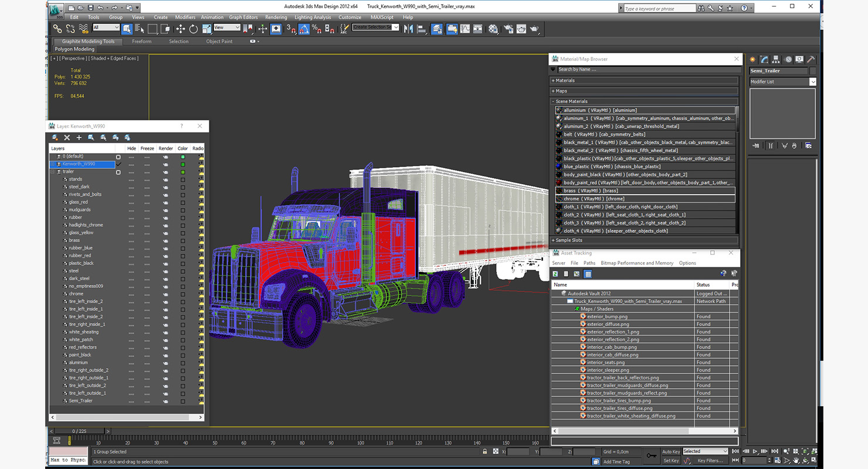The image size is (868, 469).
Task: Click the Render Production teapot icon
Action: coord(535,29)
